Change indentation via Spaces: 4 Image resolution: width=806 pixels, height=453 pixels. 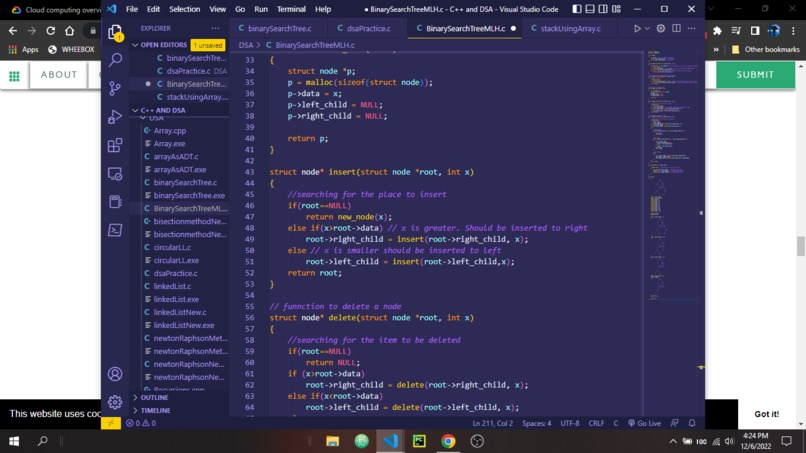tap(536, 423)
